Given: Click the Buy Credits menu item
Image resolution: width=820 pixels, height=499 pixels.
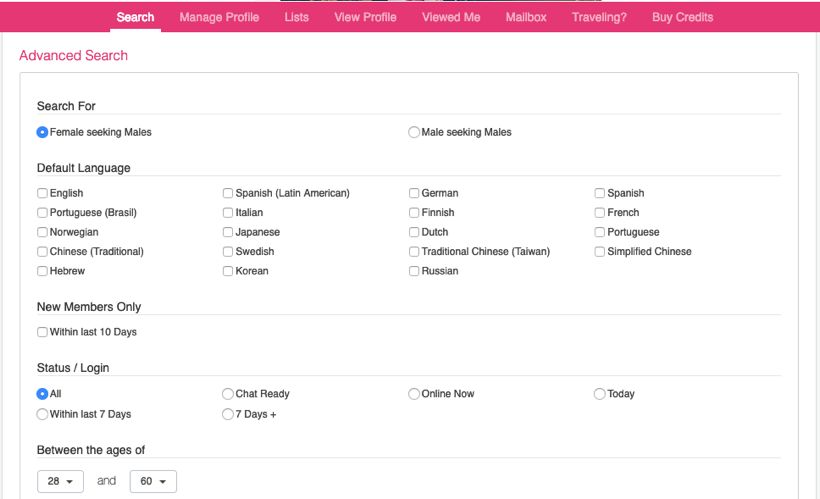Looking at the screenshot, I should [682, 17].
